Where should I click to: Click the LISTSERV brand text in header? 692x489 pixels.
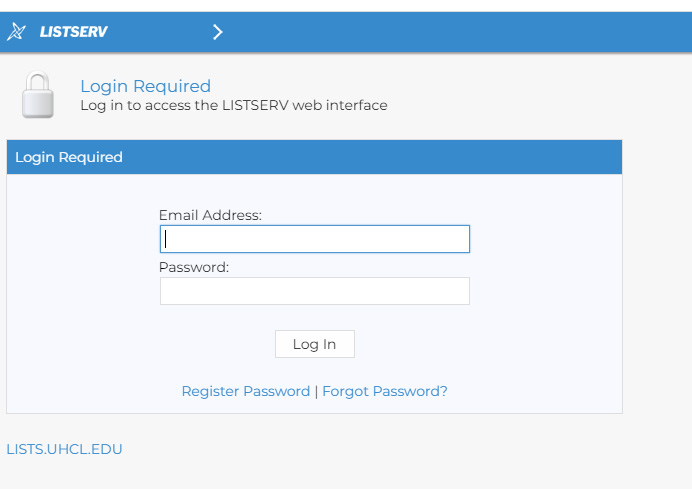[73, 32]
